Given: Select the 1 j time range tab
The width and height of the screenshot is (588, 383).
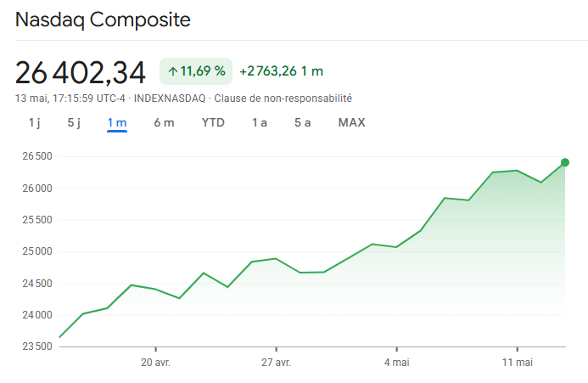Looking at the screenshot, I should [35, 123].
